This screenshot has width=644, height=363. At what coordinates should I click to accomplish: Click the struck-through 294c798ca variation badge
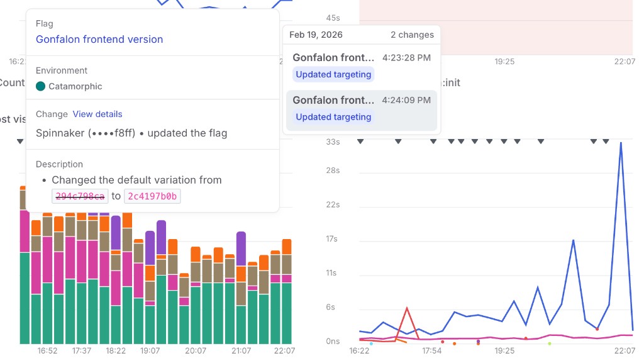pyautogui.click(x=79, y=196)
